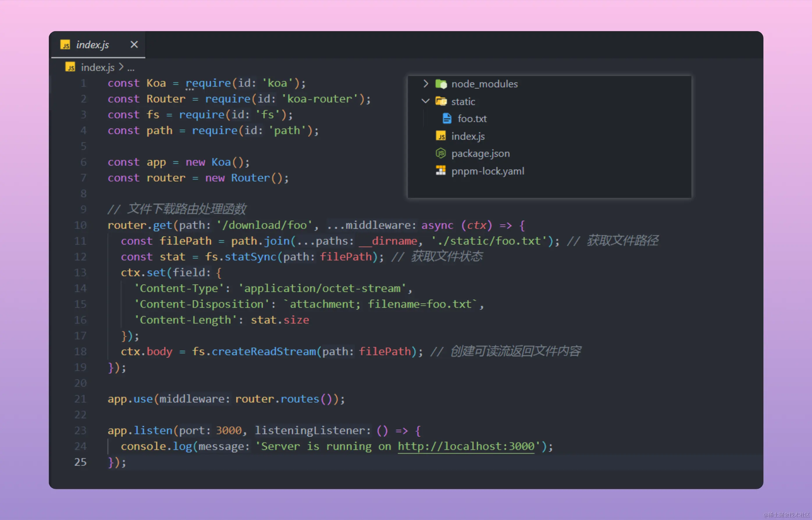Click the JS icon in breadcrumb bar
This screenshot has height=520, width=812.
[x=70, y=67]
